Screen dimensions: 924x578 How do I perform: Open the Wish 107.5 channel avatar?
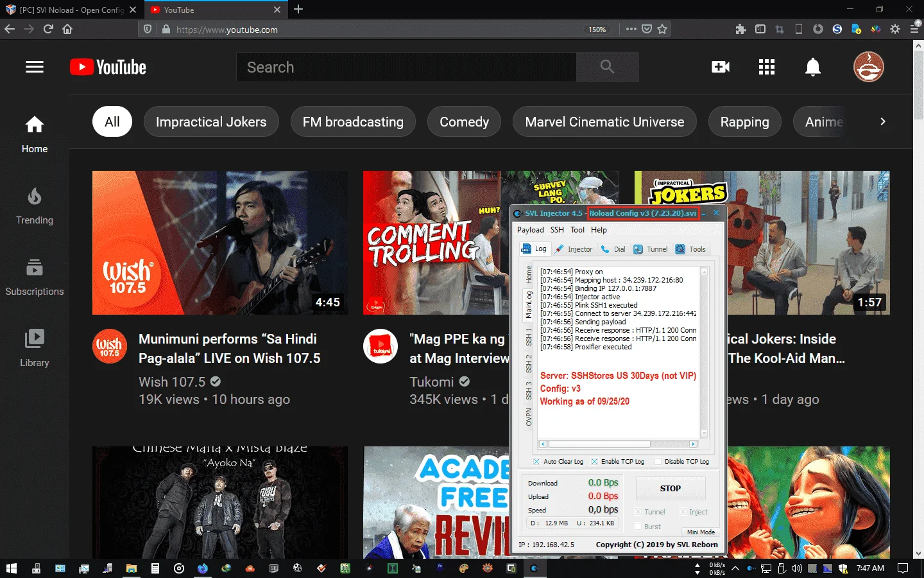(110, 346)
